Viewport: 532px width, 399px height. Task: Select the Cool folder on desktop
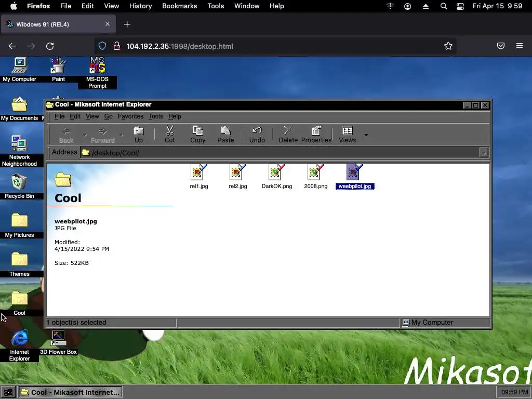click(19, 303)
